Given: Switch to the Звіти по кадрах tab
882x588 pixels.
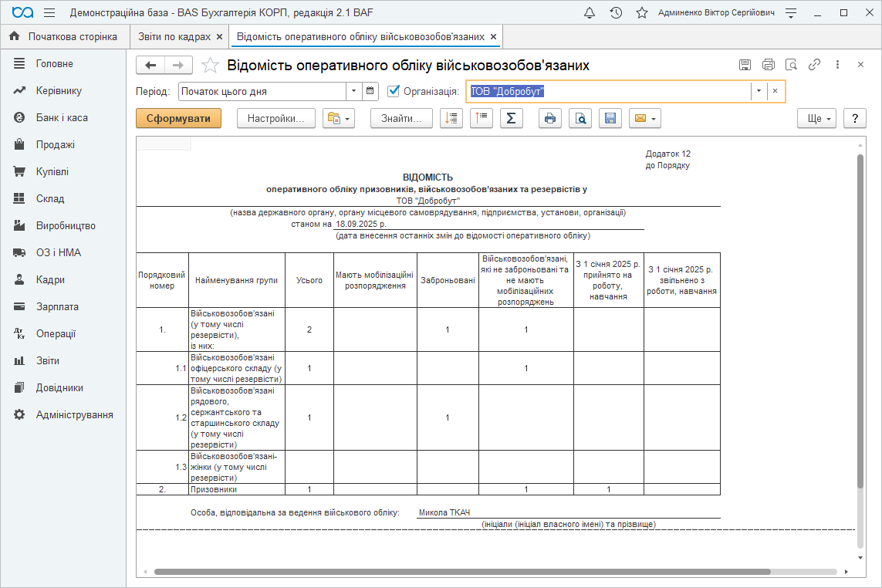Looking at the screenshot, I should tap(174, 36).
